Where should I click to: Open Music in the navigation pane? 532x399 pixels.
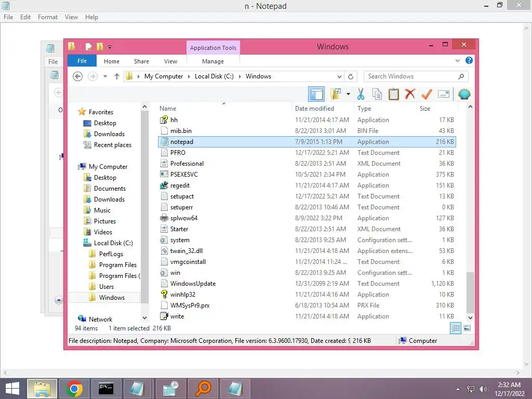click(x=102, y=210)
